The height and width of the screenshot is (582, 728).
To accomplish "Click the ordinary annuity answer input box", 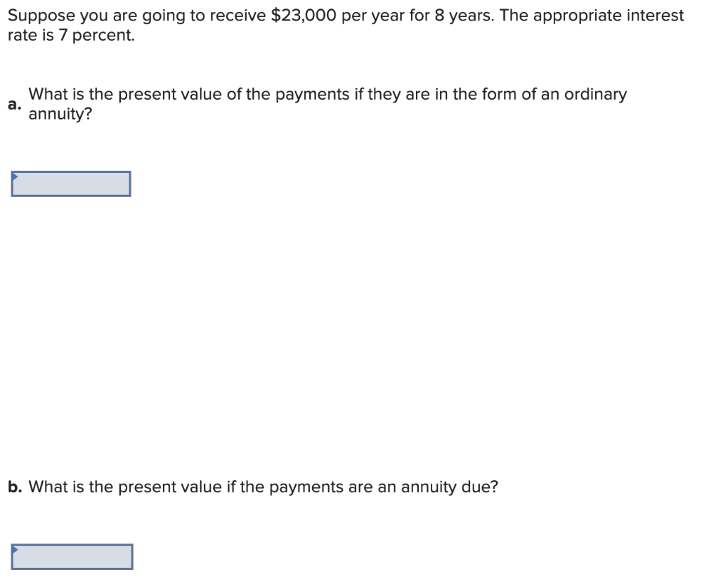I will [71, 184].
